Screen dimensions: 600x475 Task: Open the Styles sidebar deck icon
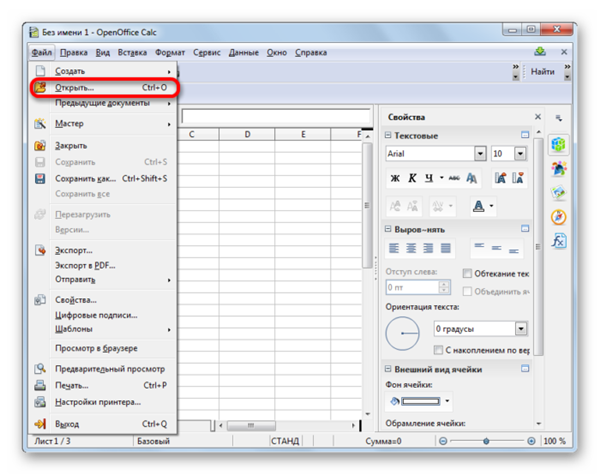point(559,168)
